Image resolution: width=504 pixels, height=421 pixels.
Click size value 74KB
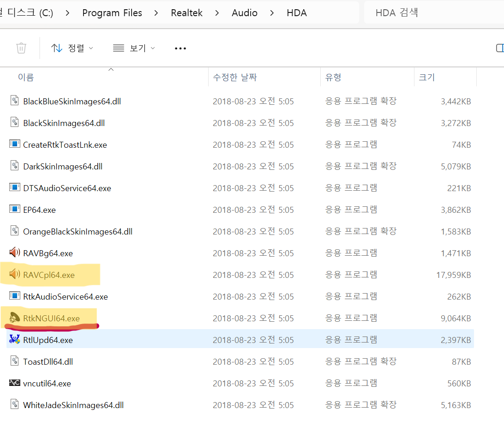click(461, 145)
